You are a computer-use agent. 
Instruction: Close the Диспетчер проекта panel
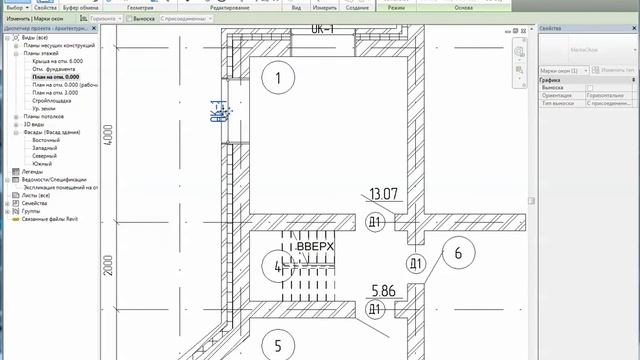94,29
